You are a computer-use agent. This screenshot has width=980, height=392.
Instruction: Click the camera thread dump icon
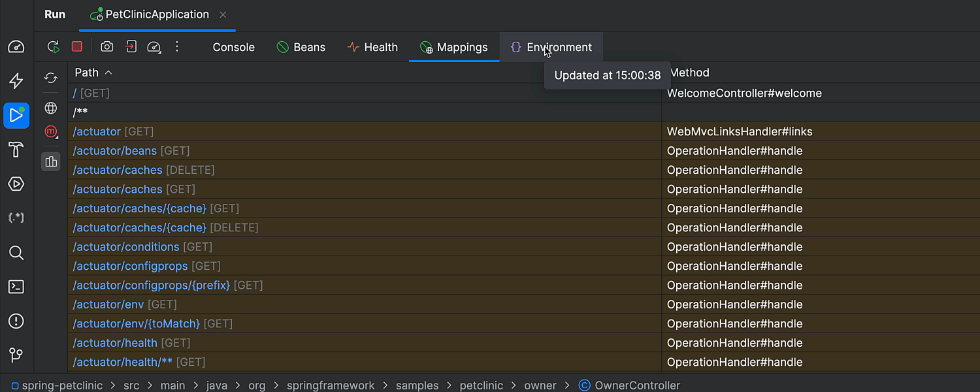[x=106, y=47]
